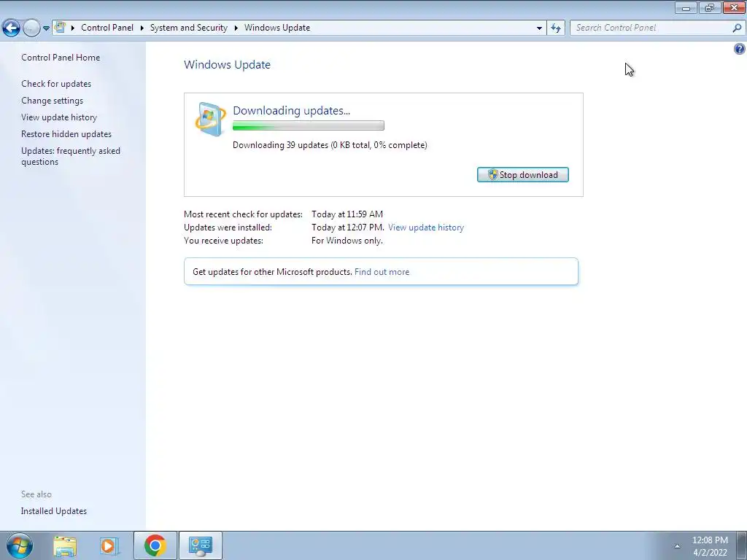Click the download progress bar
Image resolution: width=747 pixels, height=560 pixels.
309,125
